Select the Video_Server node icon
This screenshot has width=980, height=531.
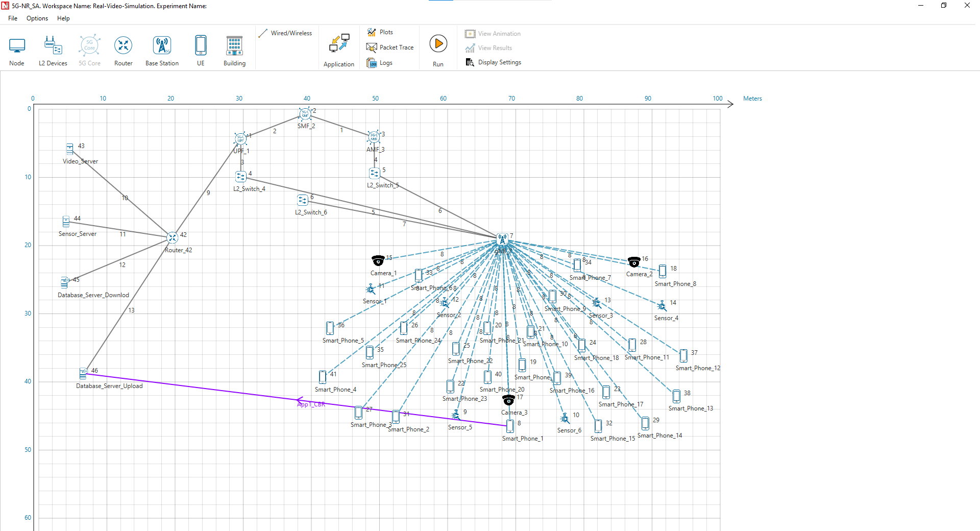(70, 149)
